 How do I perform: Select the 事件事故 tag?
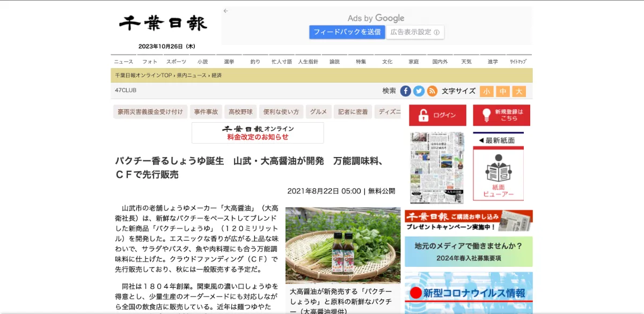(x=206, y=112)
